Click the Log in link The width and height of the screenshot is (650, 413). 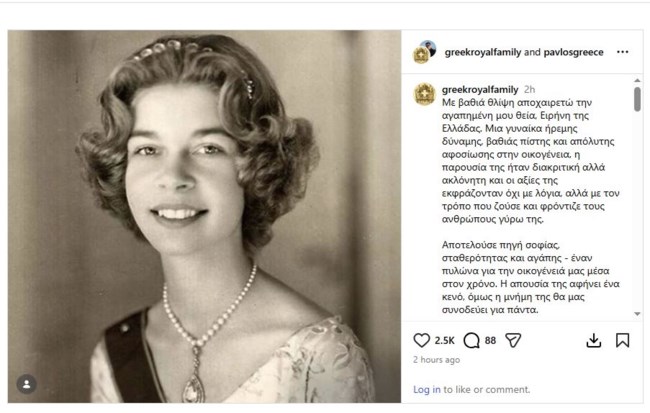click(427, 390)
